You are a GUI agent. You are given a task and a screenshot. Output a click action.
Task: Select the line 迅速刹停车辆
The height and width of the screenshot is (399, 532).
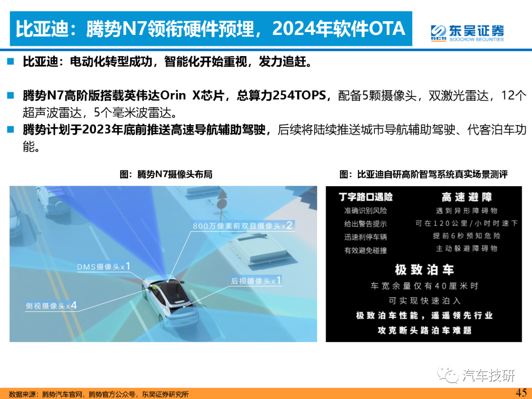[366, 237]
